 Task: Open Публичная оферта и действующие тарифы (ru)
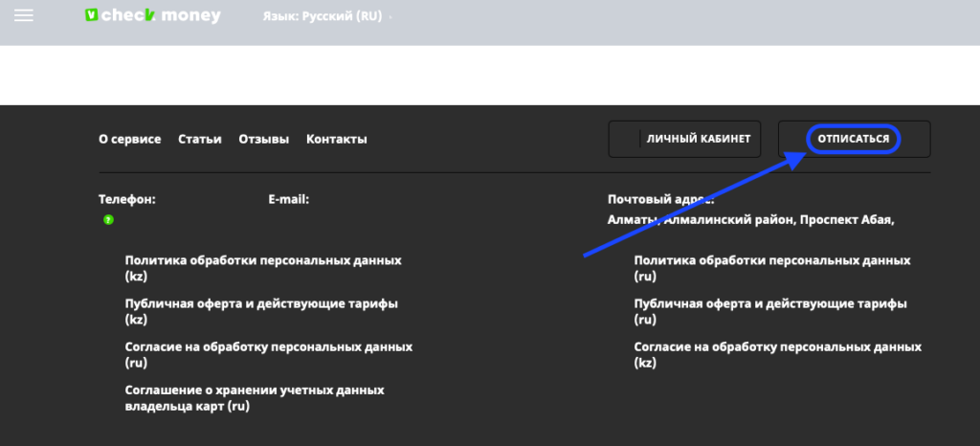769,311
